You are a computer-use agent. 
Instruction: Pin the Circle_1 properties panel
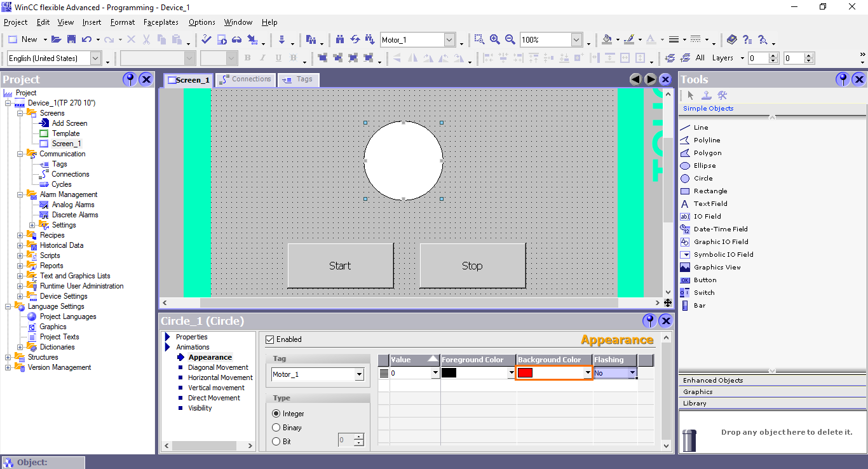649,320
